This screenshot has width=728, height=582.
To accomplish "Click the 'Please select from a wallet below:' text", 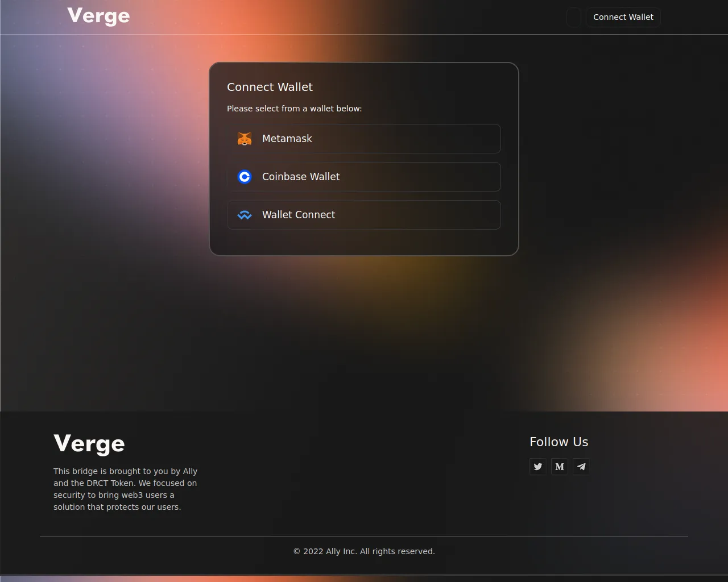I will coord(295,109).
